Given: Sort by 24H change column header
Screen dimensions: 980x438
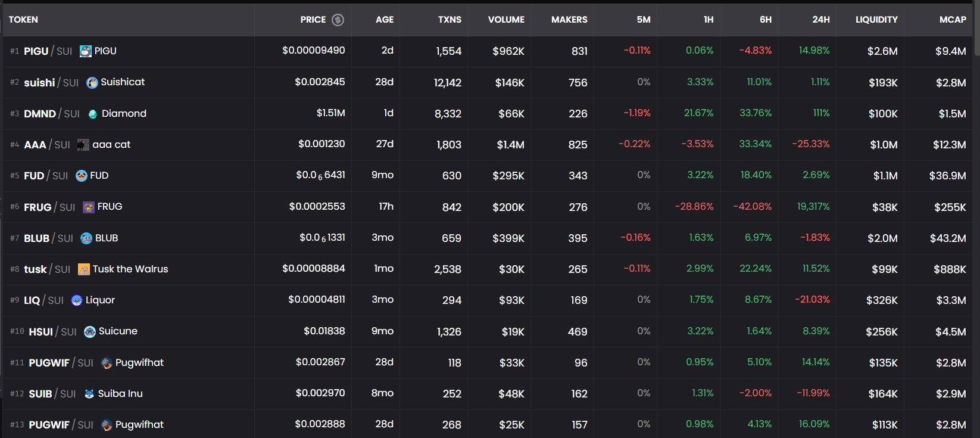Looking at the screenshot, I should pyautogui.click(x=820, y=20).
